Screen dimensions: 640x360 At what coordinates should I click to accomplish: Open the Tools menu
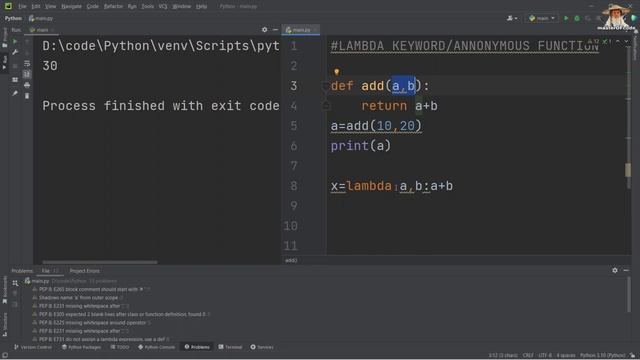coord(148,7)
